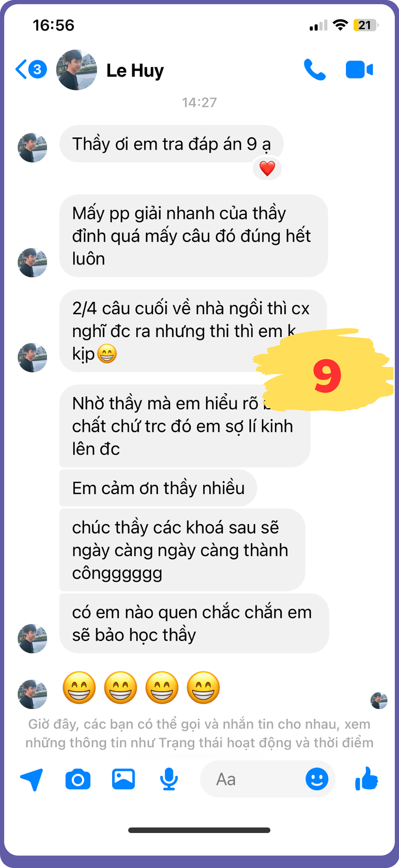Tap the four grinning emoji message
The height and width of the screenshot is (868, 399).
point(141,688)
